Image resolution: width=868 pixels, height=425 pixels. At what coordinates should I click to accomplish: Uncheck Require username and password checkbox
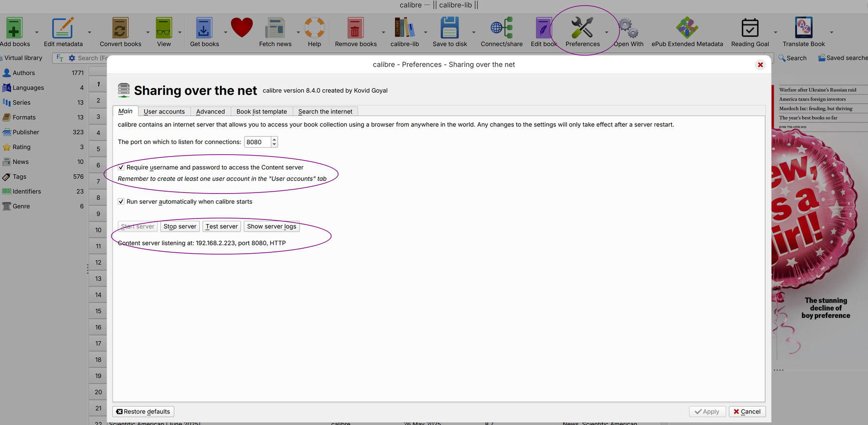[121, 168]
